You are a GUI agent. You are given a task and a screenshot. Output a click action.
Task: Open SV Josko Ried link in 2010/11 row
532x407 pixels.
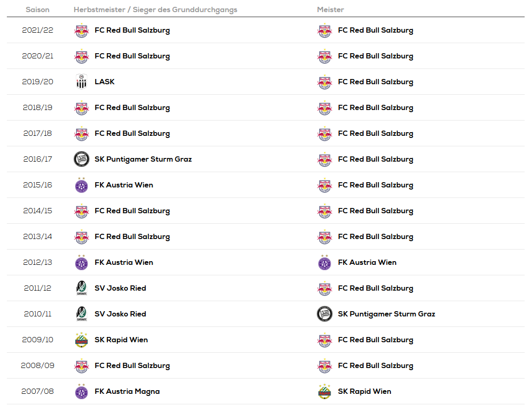[121, 314]
